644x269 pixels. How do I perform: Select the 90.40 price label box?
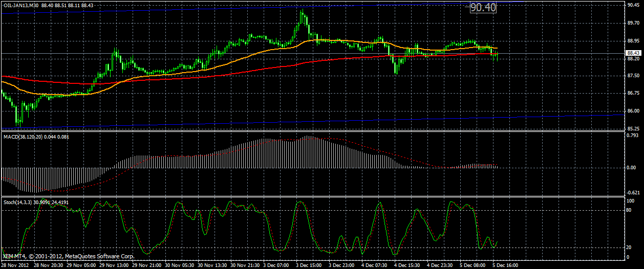483,7
